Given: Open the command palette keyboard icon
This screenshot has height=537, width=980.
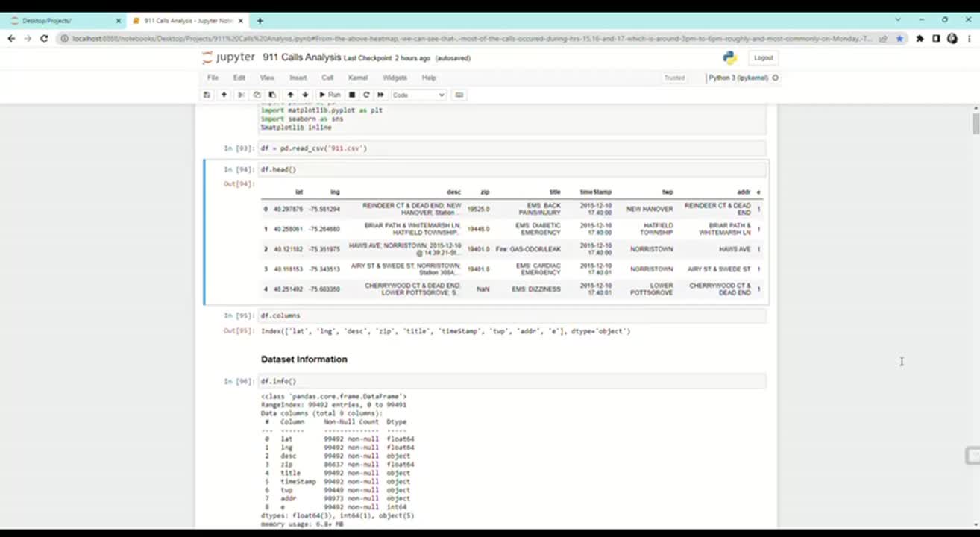Looking at the screenshot, I should pos(459,95).
